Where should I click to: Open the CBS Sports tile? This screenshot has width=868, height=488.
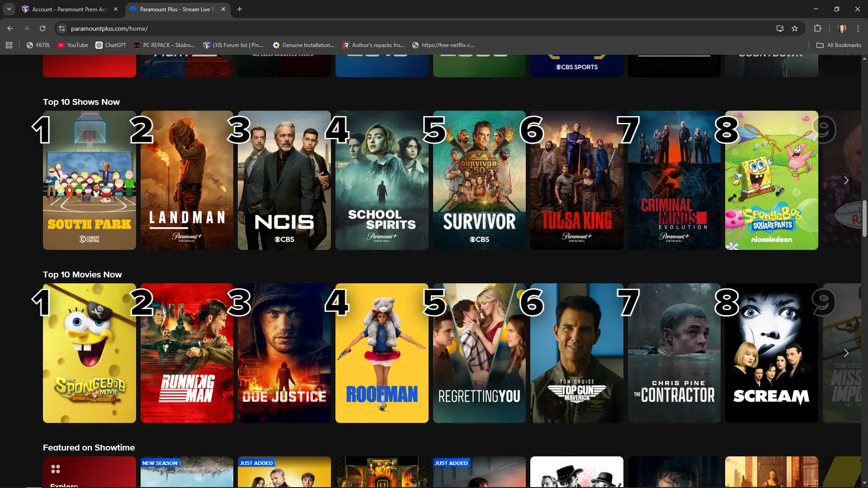pos(577,66)
